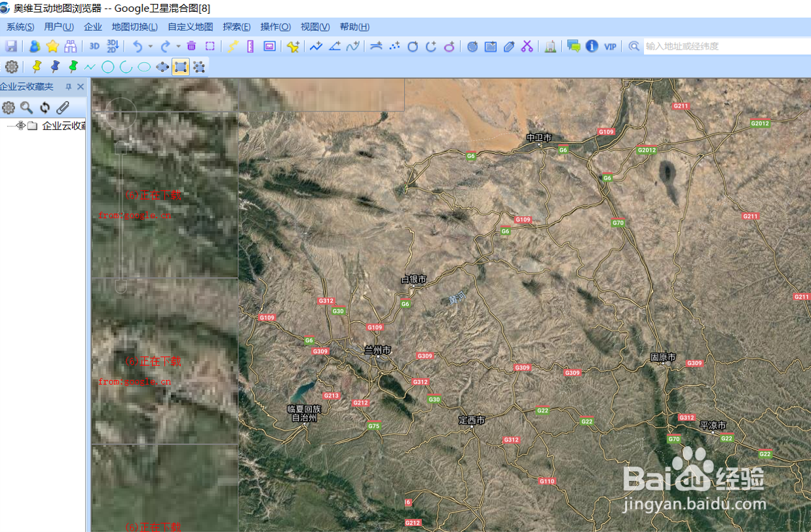Viewport: 811px width, 532px height.
Task: Click the purple scissors cut icon
Action: pos(527,47)
